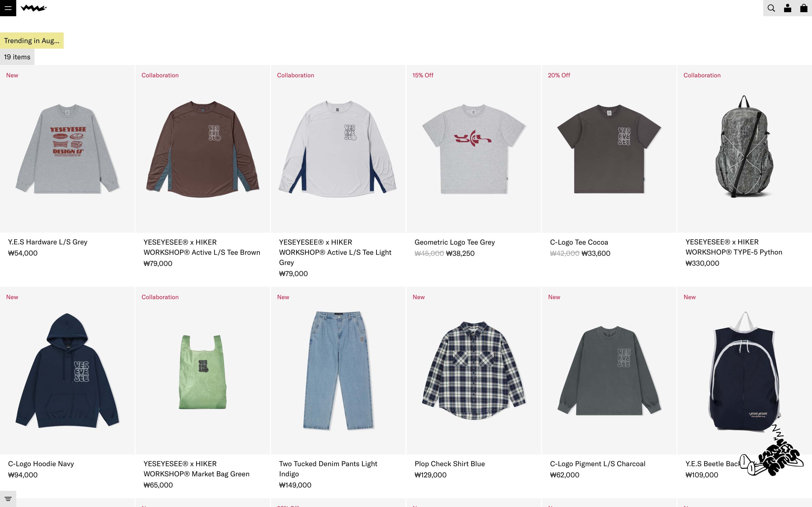
Task: View the Plop Check Shirt Blue image
Action: click(x=474, y=371)
